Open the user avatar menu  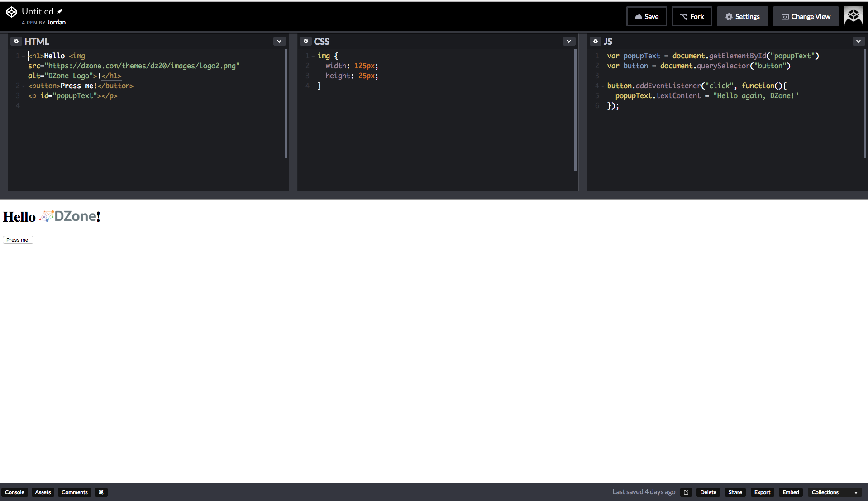(853, 16)
